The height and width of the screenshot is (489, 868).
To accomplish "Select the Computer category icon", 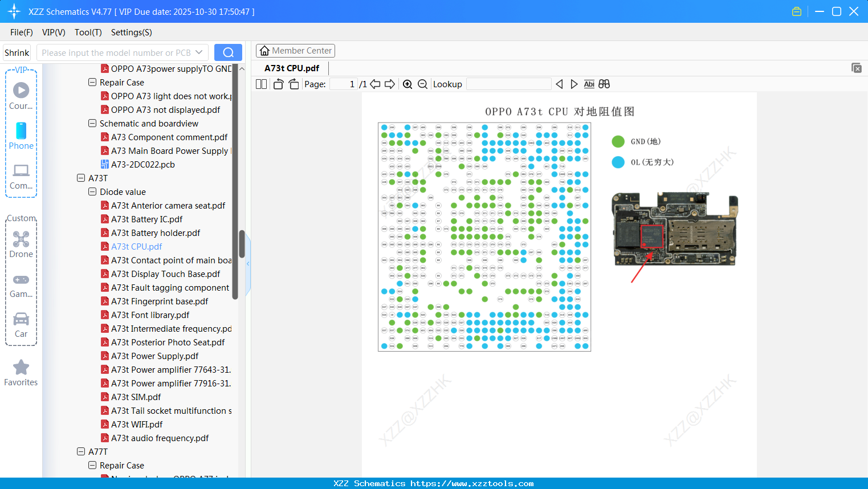I will 21,176.
